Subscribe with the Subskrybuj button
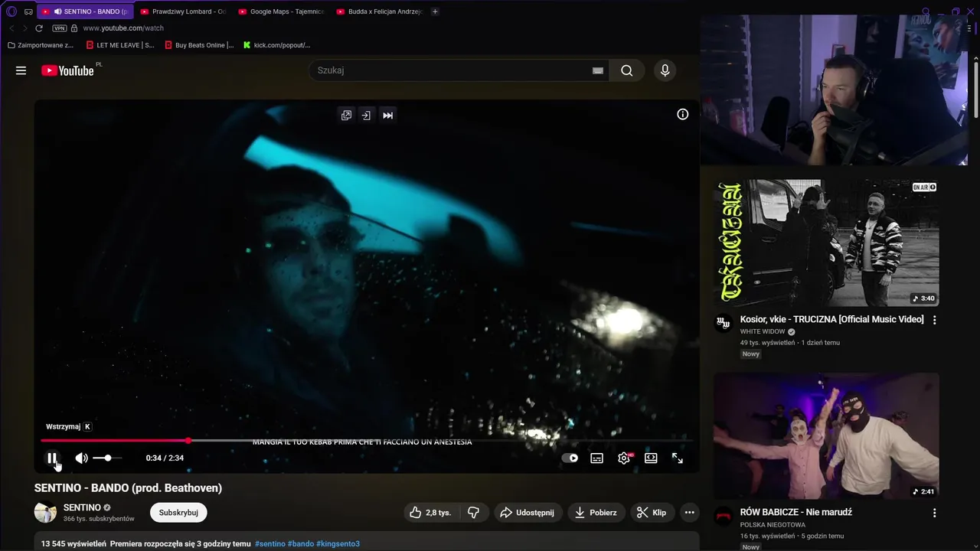Viewport: 980px width, 551px height. tap(178, 513)
